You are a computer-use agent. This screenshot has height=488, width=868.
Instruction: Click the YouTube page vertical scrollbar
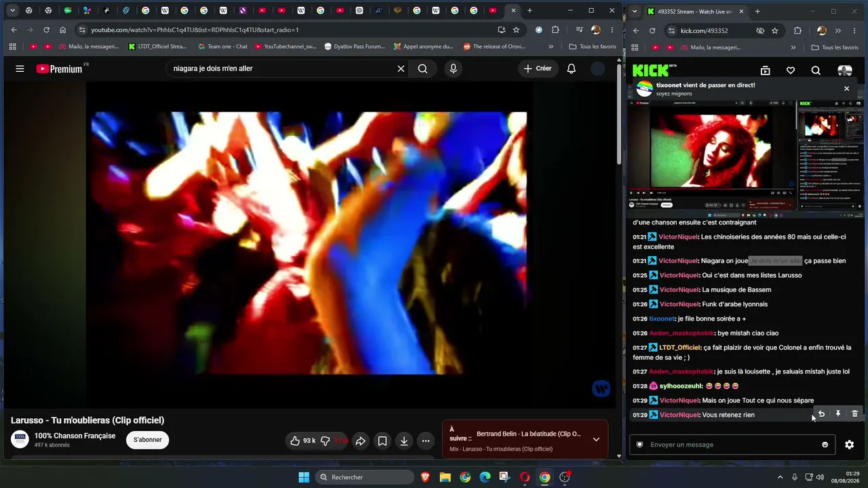click(x=618, y=113)
